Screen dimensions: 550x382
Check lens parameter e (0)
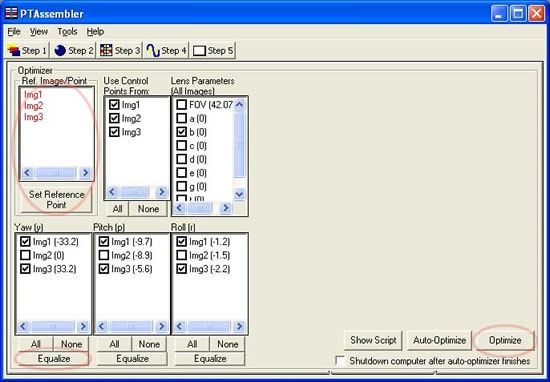(x=181, y=173)
